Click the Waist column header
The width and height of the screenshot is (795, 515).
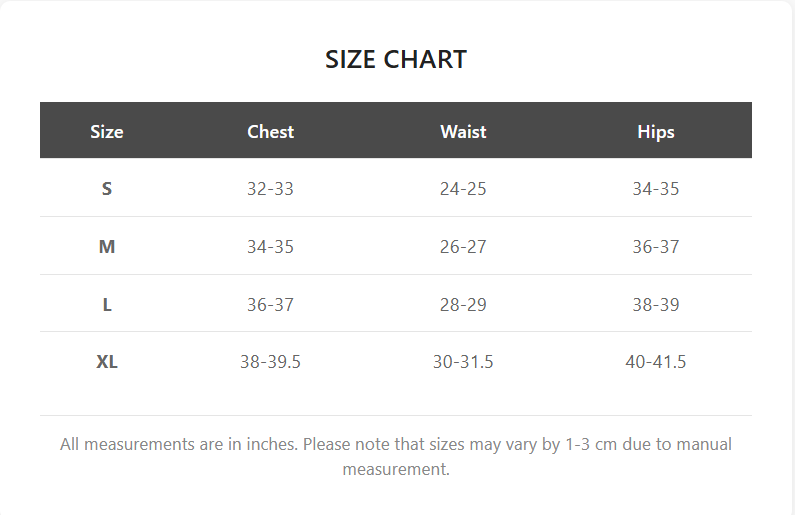463,131
